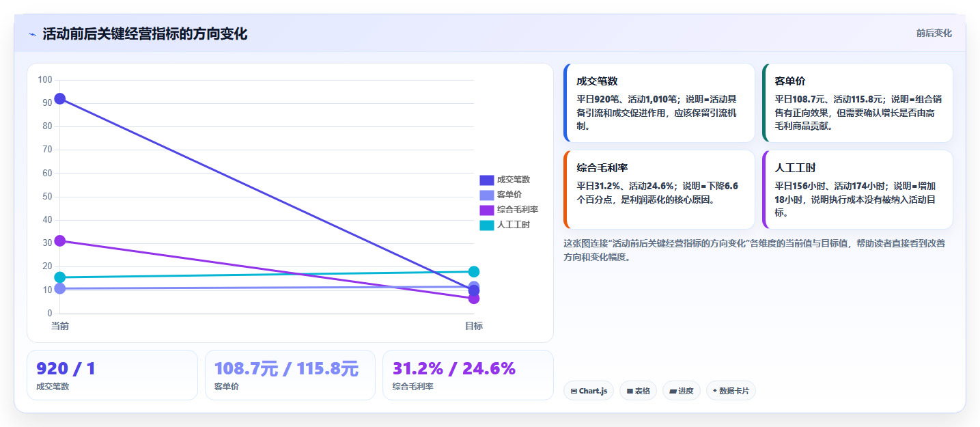Click the icon inside the 表格 tag

(630, 391)
